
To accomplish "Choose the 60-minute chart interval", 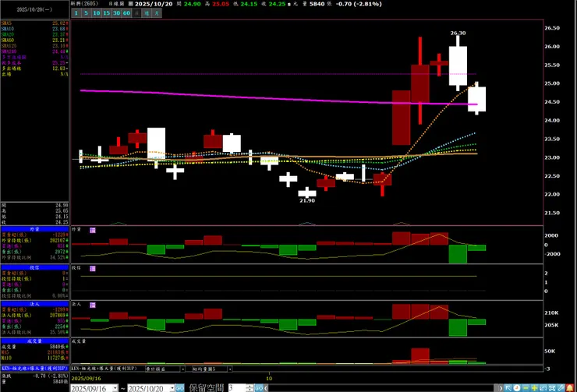I will pos(126,13).
